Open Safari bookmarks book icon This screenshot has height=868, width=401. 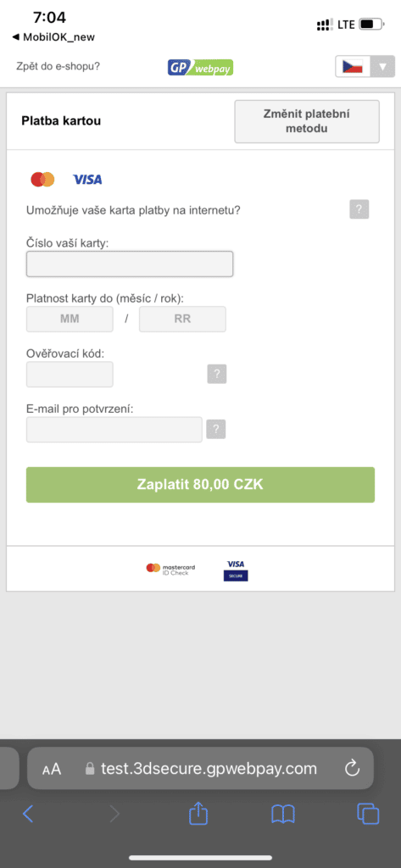pyautogui.click(x=283, y=814)
